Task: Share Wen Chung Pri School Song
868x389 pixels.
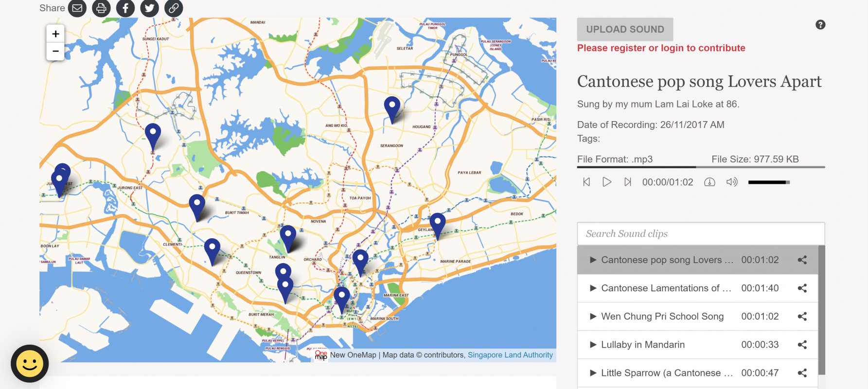Action: point(802,317)
